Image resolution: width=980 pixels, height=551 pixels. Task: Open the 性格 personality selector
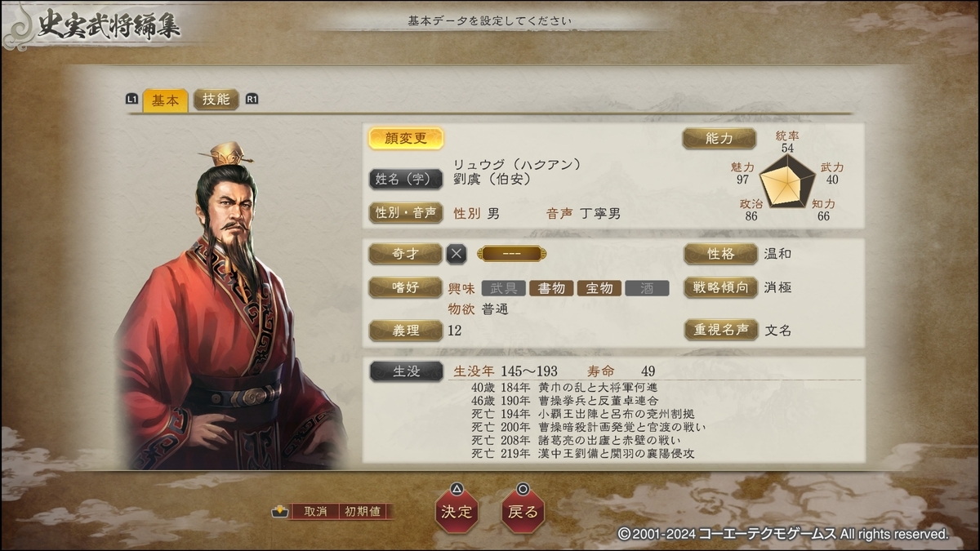[720, 254]
